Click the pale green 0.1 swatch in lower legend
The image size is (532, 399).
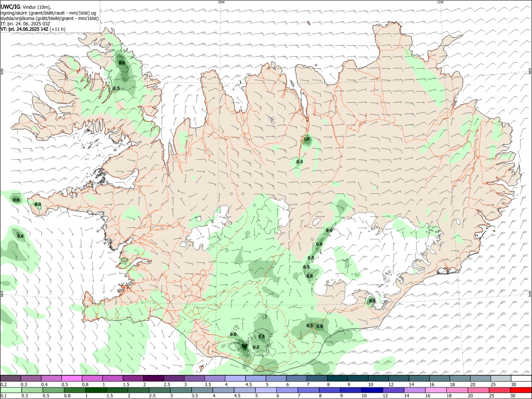pyautogui.click(x=11, y=390)
